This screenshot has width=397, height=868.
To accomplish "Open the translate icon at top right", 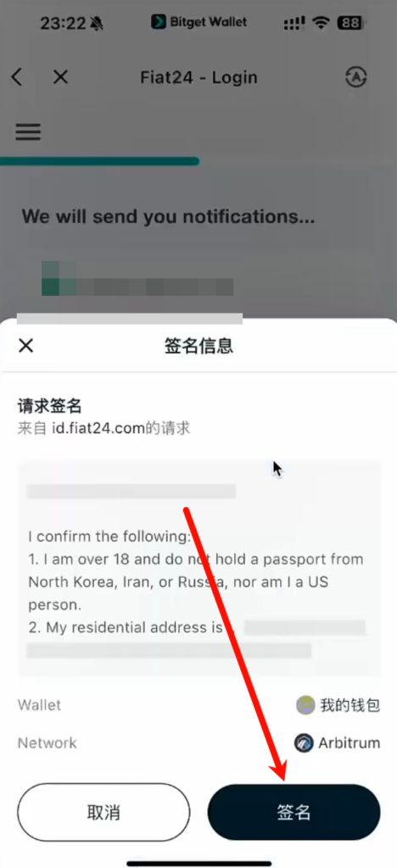I will point(356,77).
